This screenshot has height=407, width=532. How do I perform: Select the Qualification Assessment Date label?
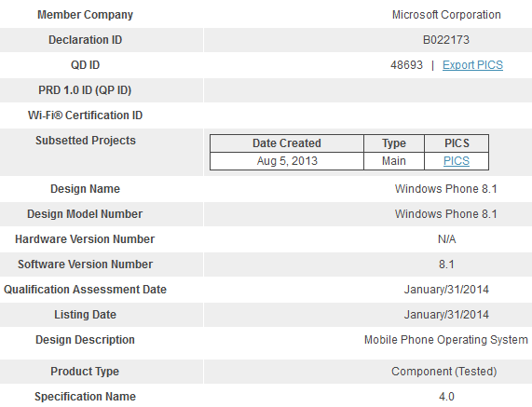pos(85,290)
